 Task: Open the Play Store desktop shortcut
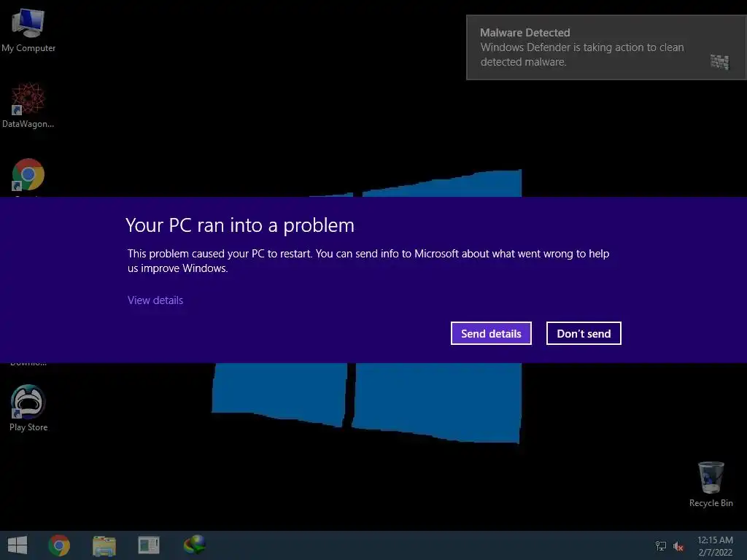28,408
